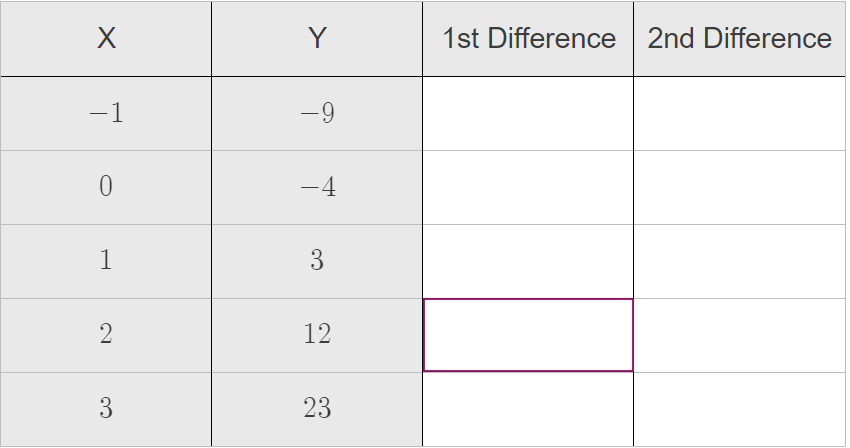Select 2nd Difference cell for X equals −1
850x448 pixels.
tap(739, 113)
